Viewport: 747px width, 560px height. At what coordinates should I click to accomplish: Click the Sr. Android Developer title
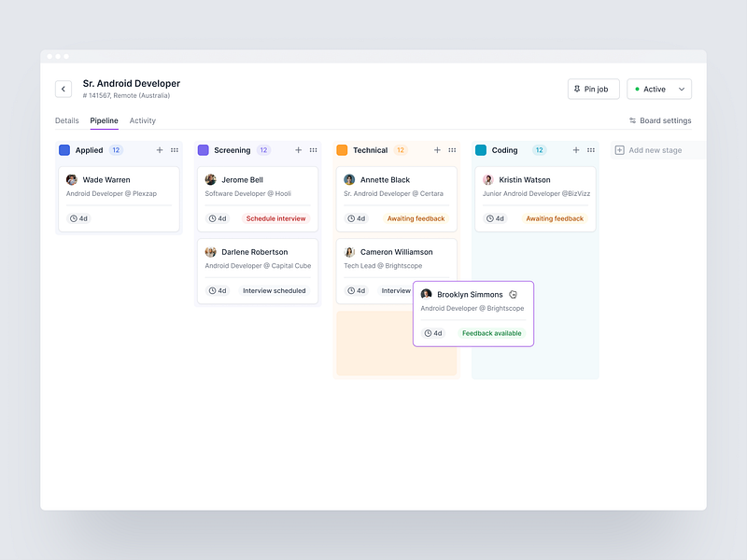(132, 83)
